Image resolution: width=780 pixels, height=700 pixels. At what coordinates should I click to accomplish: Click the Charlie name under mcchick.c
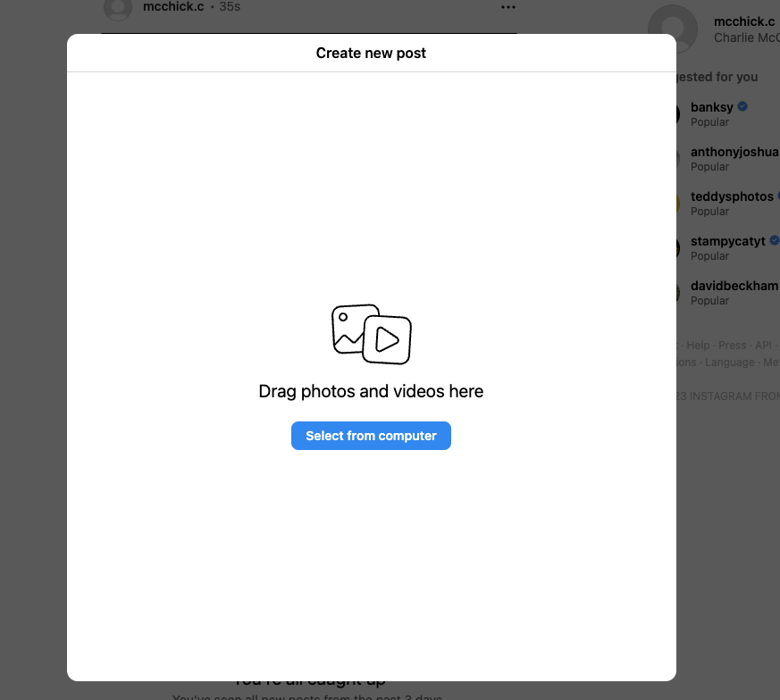tap(747, 37)
